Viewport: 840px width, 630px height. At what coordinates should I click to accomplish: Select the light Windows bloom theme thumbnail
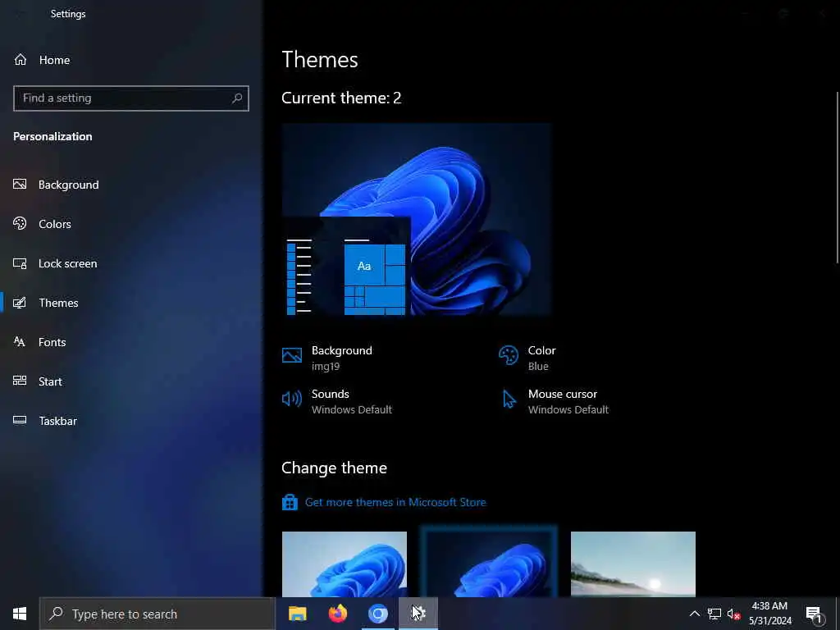345,564
